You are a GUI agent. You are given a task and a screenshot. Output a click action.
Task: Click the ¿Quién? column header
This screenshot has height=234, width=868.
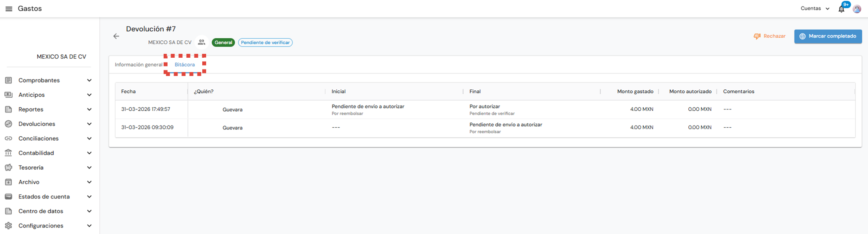click(204, 92)
